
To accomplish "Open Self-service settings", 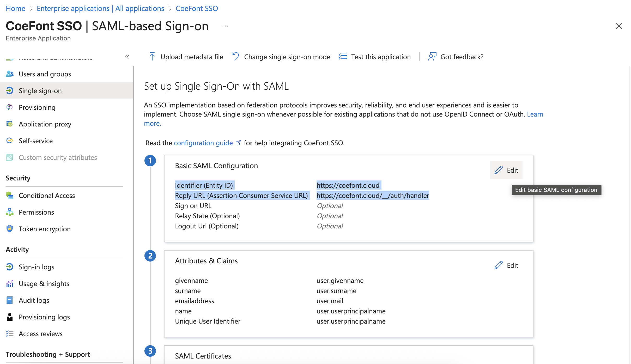I will tap(66, 141).
